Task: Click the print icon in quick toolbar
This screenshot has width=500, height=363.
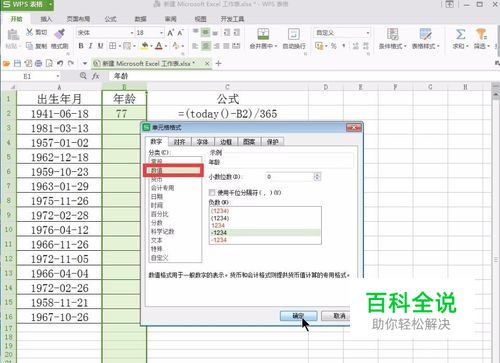Action: 38,63
